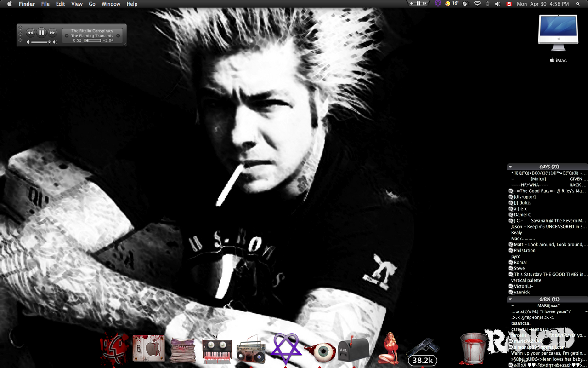This screenshot has height=368, width=588.
Task: Open the Edit menu
Action: coord(61,4)
